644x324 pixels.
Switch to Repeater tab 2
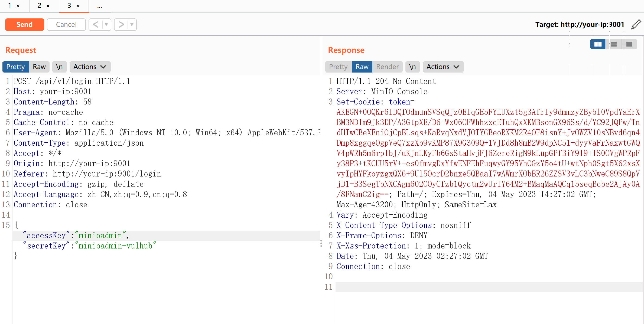click(x=40, y=6)
